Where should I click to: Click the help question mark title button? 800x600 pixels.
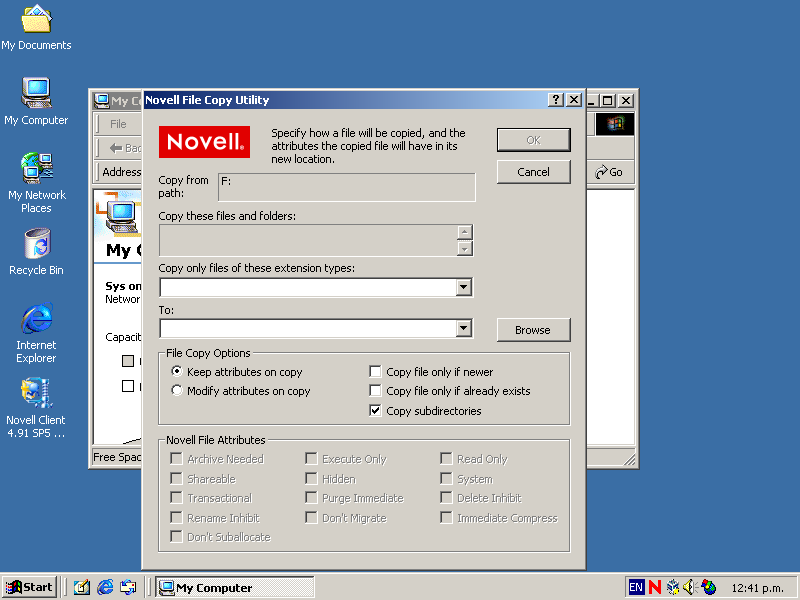(556, 100)
